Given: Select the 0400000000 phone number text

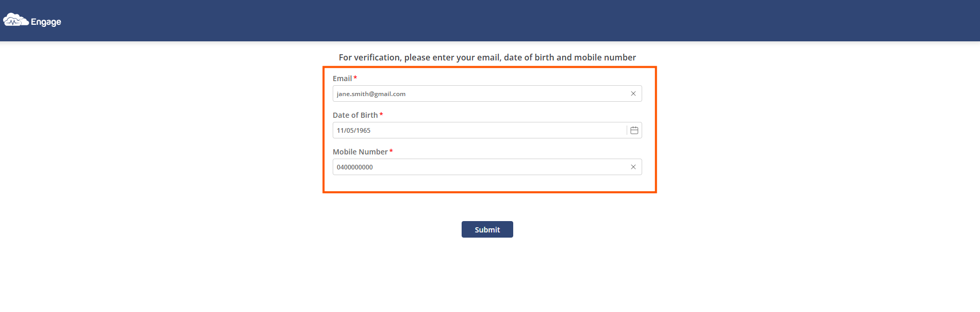Looking at the screenshot, I should coord(354,167).
